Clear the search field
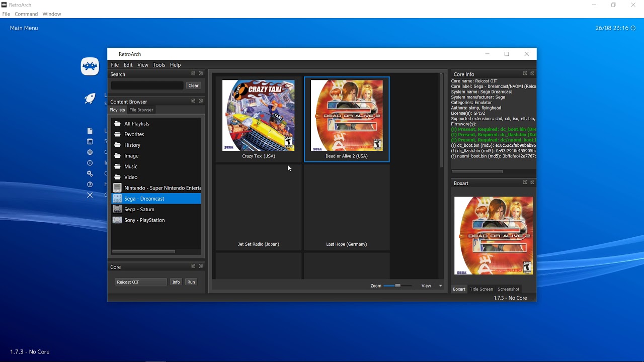The image size is (644, 362). click(193, 85)
